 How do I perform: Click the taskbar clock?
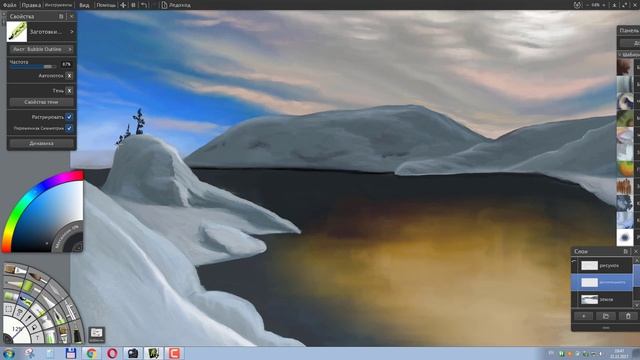point(619,353)
